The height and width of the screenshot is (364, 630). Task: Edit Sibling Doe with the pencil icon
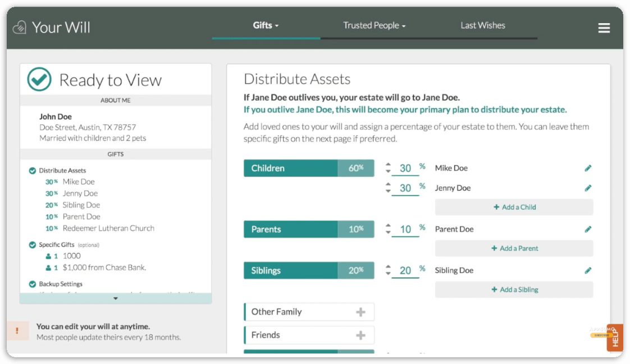[x=588, y=270]
